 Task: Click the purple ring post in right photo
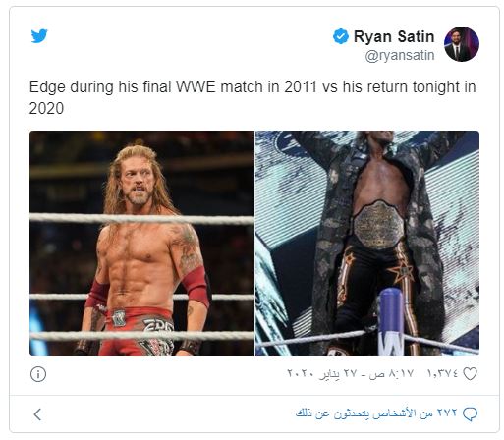tap(391, 321)
